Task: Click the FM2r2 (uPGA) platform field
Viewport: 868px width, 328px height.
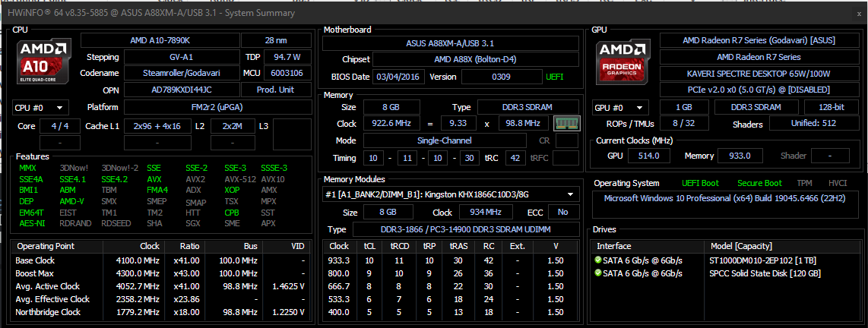Action: coord(217,107)
